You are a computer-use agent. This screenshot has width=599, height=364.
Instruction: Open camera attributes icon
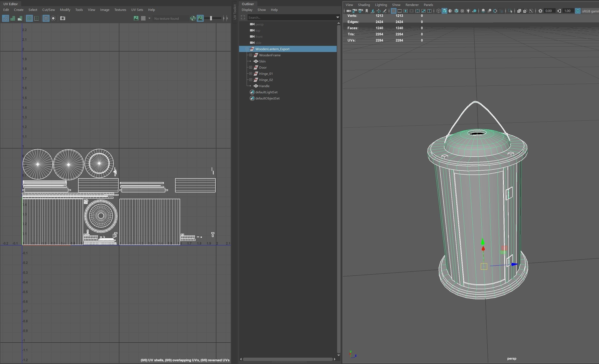click(361, 11)
